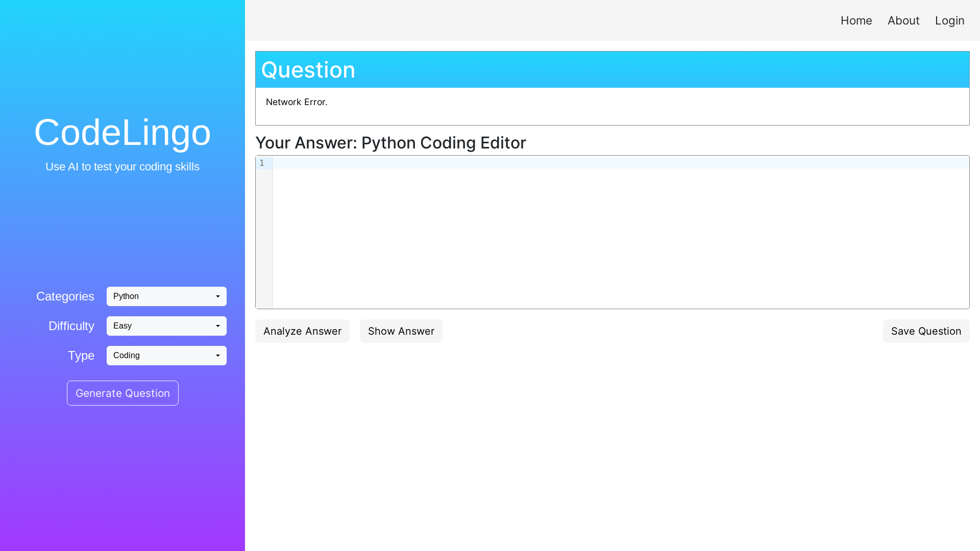Click the Show Answer button

[401, 331]
